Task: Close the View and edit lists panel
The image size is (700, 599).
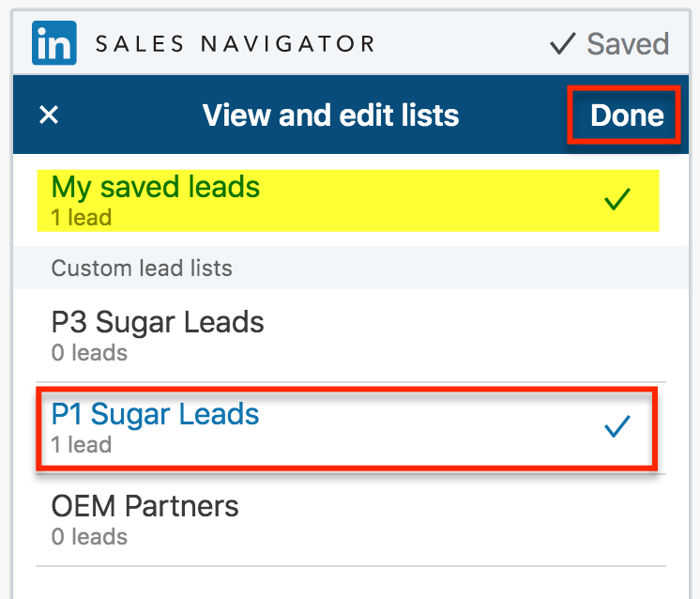Action: click(49, 115)
